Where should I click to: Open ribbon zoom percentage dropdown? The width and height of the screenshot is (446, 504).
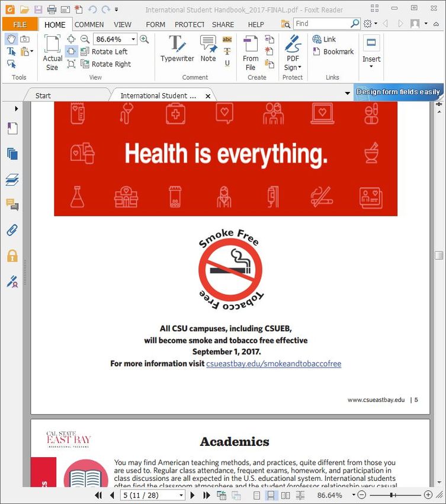[133, 39]
